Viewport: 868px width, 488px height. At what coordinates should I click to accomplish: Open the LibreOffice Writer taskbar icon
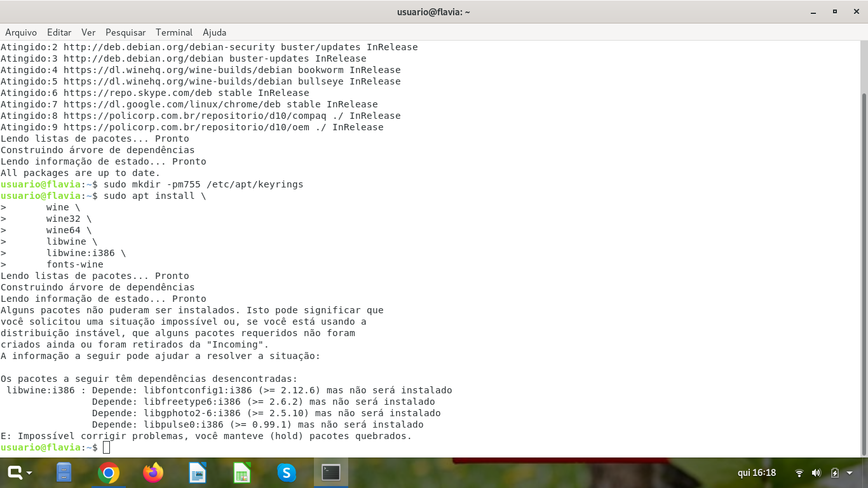[x=198, y=473]
